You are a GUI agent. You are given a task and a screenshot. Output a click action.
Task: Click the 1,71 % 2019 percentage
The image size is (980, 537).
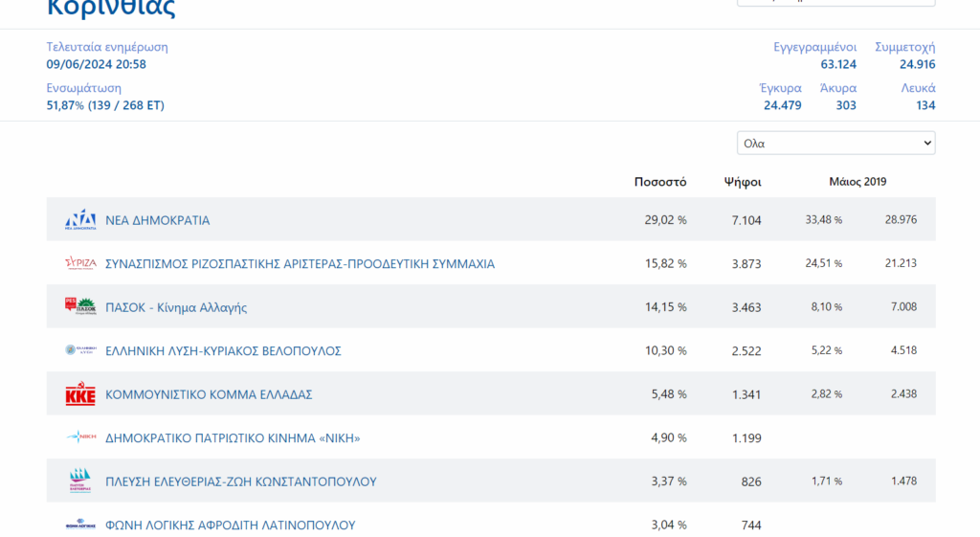click(x=826, y=481)
